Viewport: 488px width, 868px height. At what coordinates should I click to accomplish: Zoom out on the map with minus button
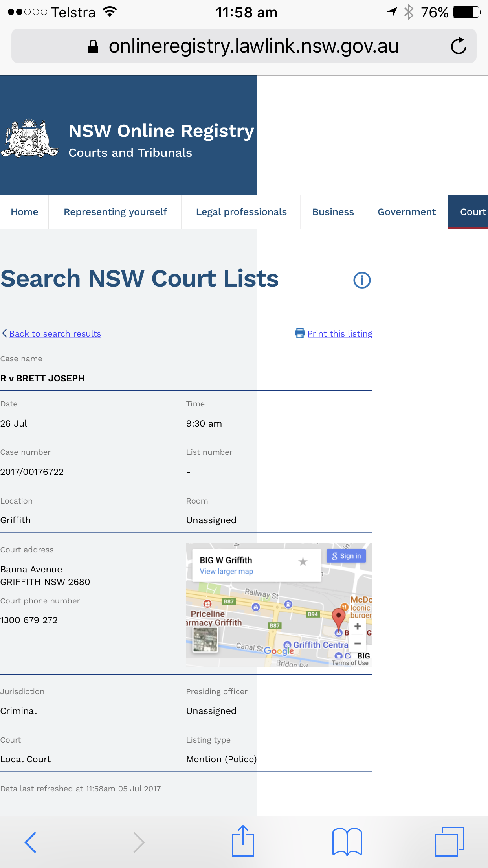(x=358, y=644)
